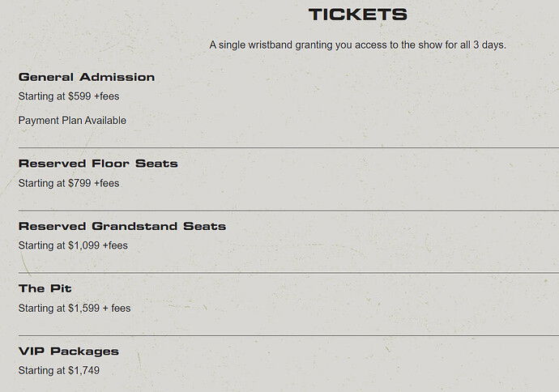Screen dimensions: 559x392
Task: Click the single wristband description text
Action: click(357, 45)
